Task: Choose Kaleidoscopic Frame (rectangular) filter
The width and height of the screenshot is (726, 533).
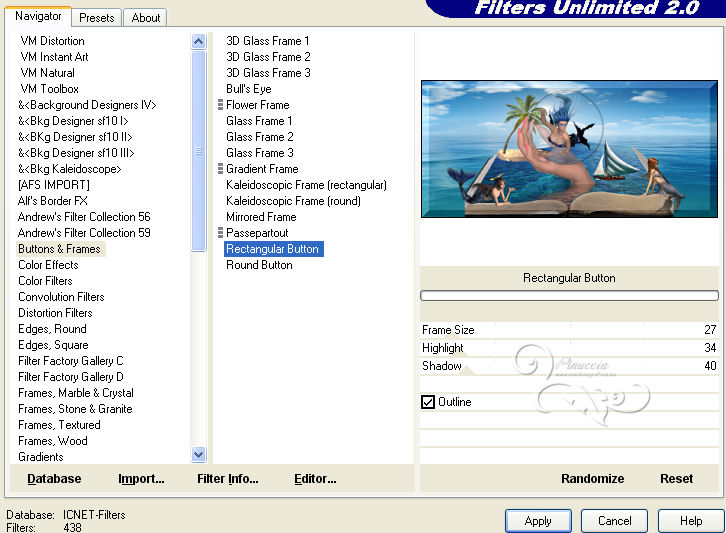Action: pyautogui.click(x=306, y=185)
